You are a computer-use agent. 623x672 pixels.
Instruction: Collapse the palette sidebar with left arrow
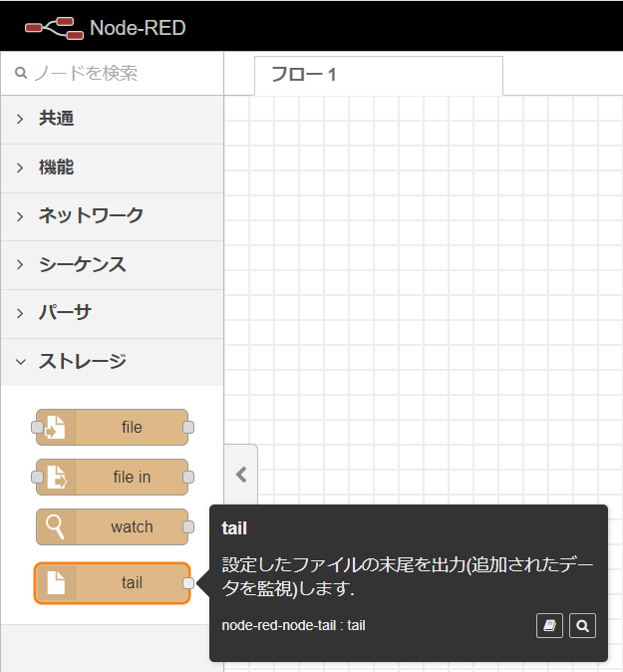241,475
